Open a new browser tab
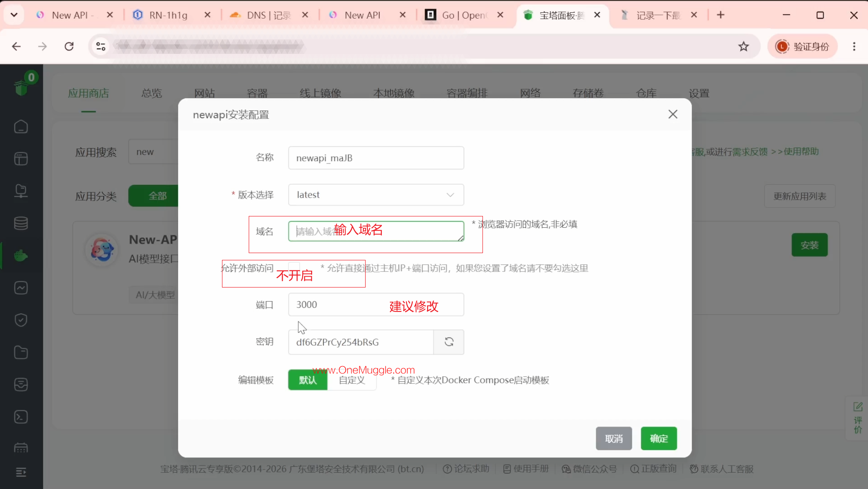The height and width of the screenshot is (489, 868). tap(721, 15)
